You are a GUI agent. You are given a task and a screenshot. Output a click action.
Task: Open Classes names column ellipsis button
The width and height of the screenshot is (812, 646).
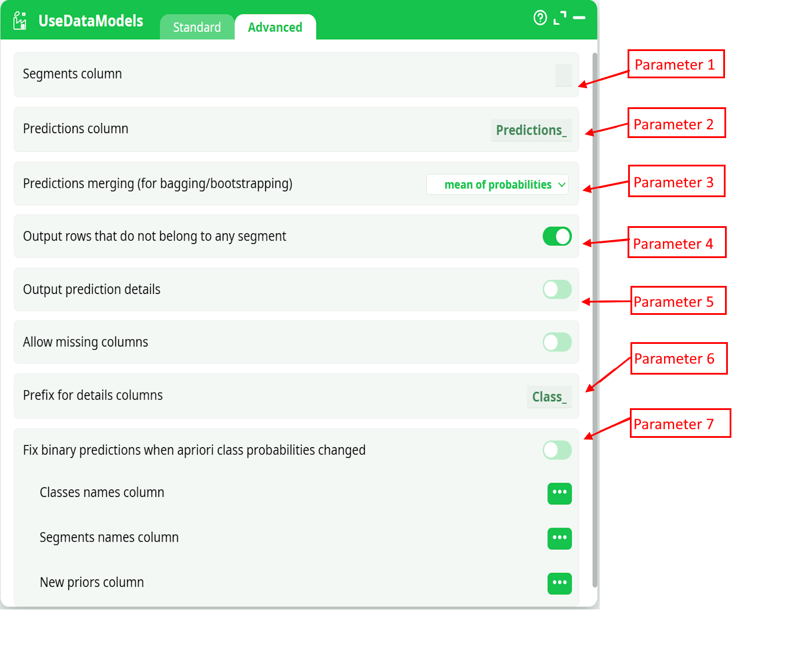[x=559, y=493]
